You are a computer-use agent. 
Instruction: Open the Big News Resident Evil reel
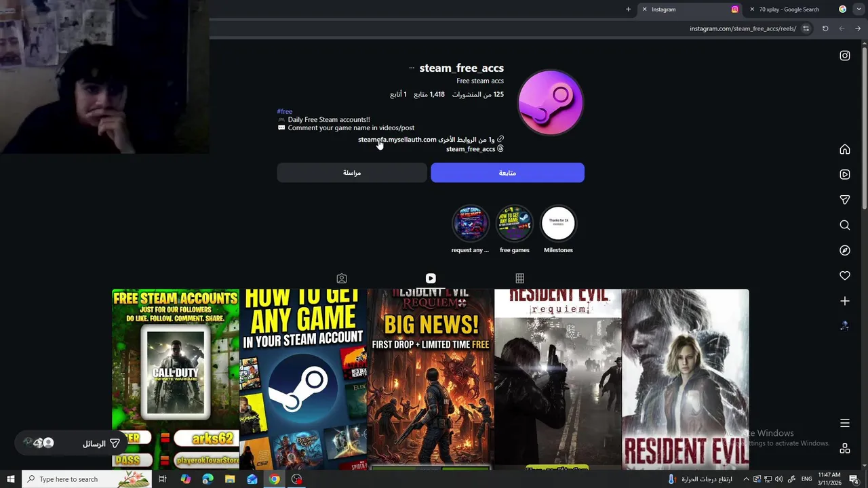(x=431, y=379)
